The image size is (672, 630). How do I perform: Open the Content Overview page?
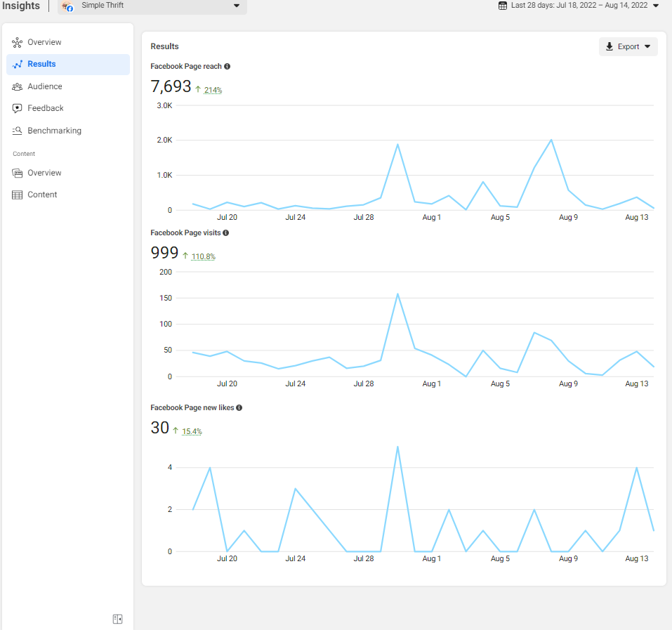pyautogui.click(x=44, y=173)
